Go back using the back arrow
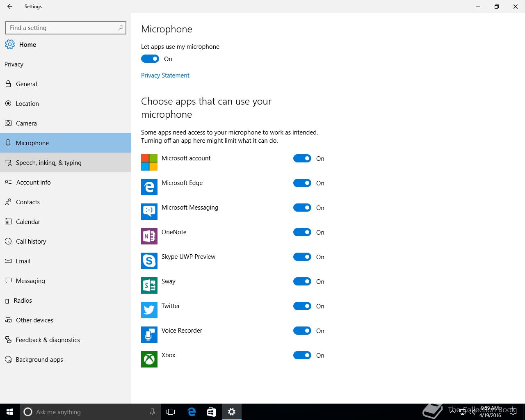The height and width of the screenshot is (420, 525). point(10,7)
